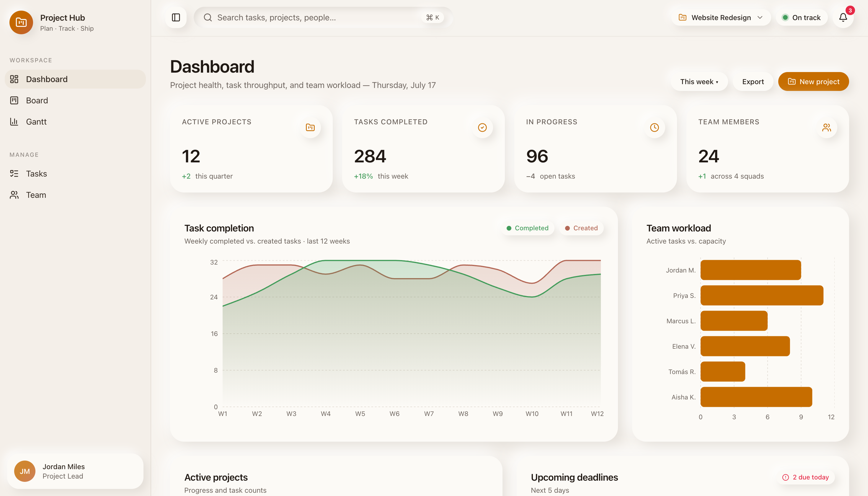Click the On track status pill
Image resolution: width=868 pixels, height=496 pixels.
pyautogui.click(x=801, y=17)
